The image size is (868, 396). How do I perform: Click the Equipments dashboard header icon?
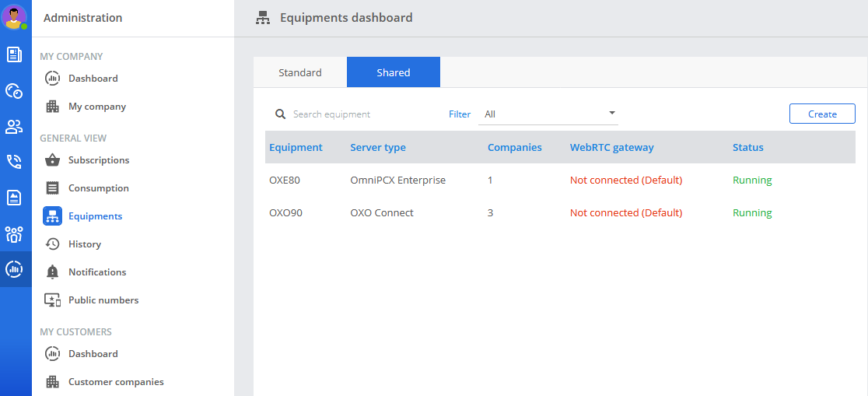[262, 18]
